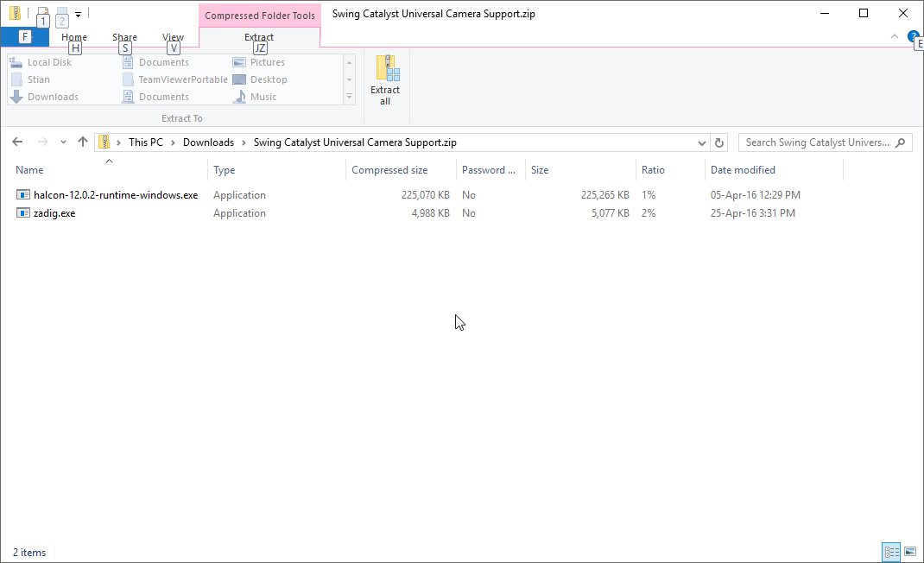Screen dimensions: 924x563
Task: Sort by Date modified column
Action: pyautogui.click(x=744, y=170)
